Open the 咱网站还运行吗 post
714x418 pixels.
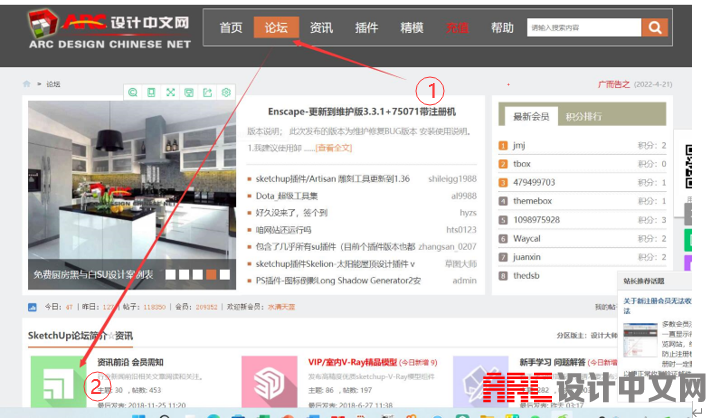tap(283, 230)
